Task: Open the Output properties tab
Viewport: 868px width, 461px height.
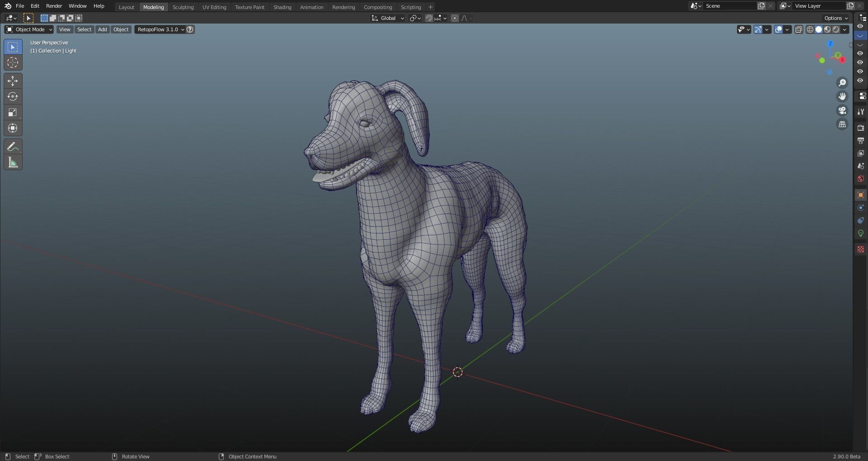Action: tap(861, 141)
